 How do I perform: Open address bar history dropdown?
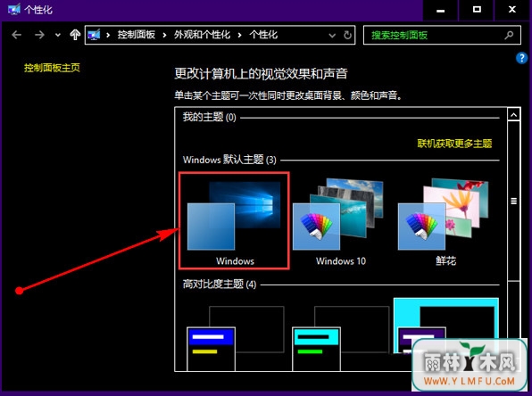(x=332, y=36)
